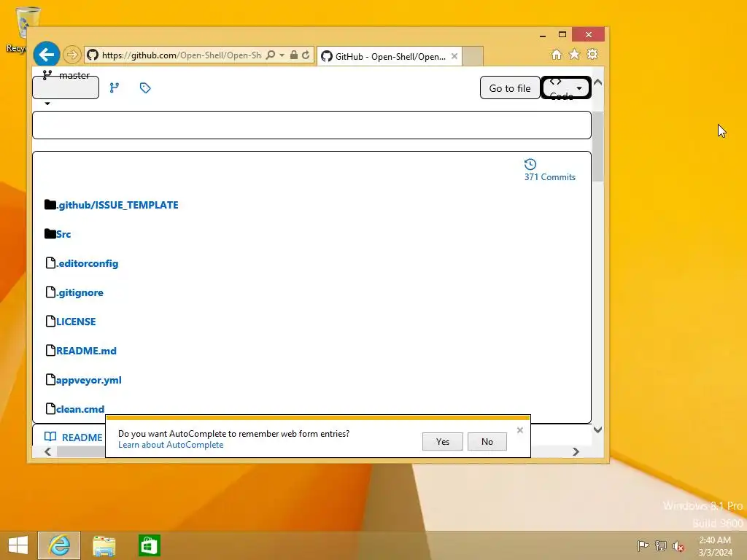Image resolution: width=747 pixels, height=560 pixels.
Task: Open the browser Home page icon
Action: coord(557,54)
